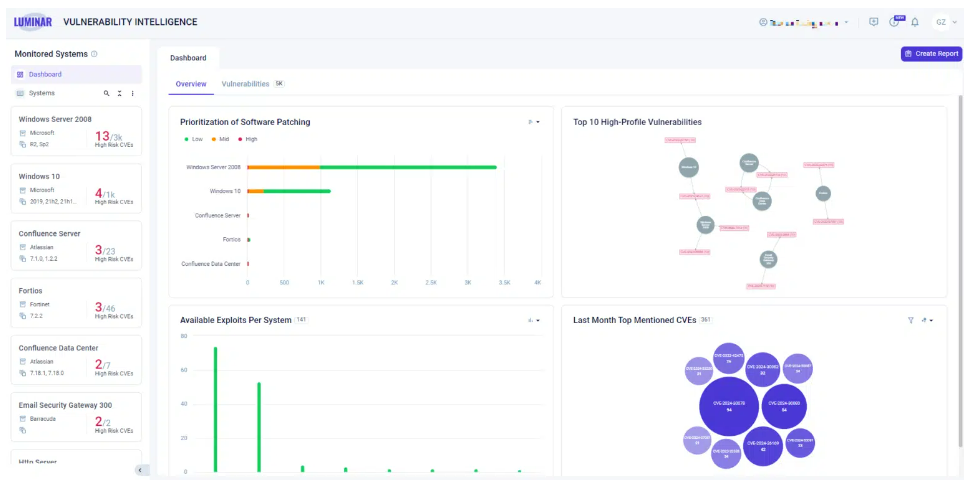Click the 13/3k High Risk CVEs count
The image size is (977, 492).
[113, 139]
